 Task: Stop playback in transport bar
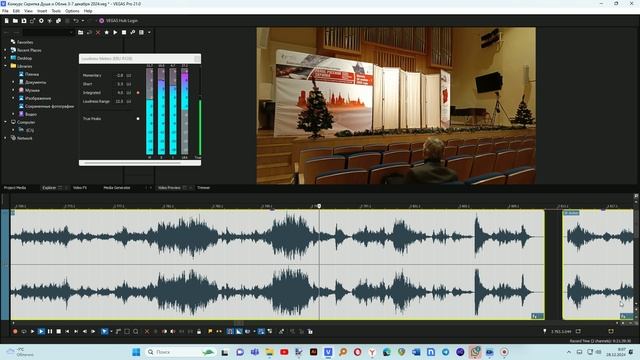(x=58, y=331)
